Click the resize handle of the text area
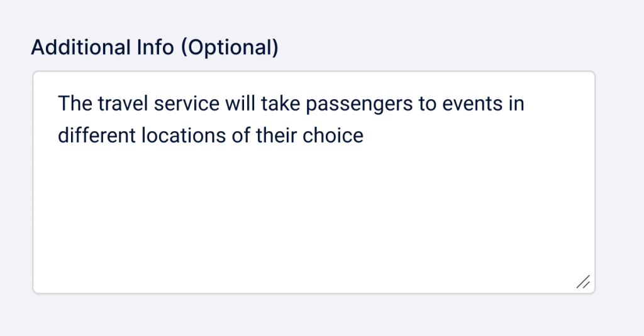The image size is (644, 336). coord(583,282)
